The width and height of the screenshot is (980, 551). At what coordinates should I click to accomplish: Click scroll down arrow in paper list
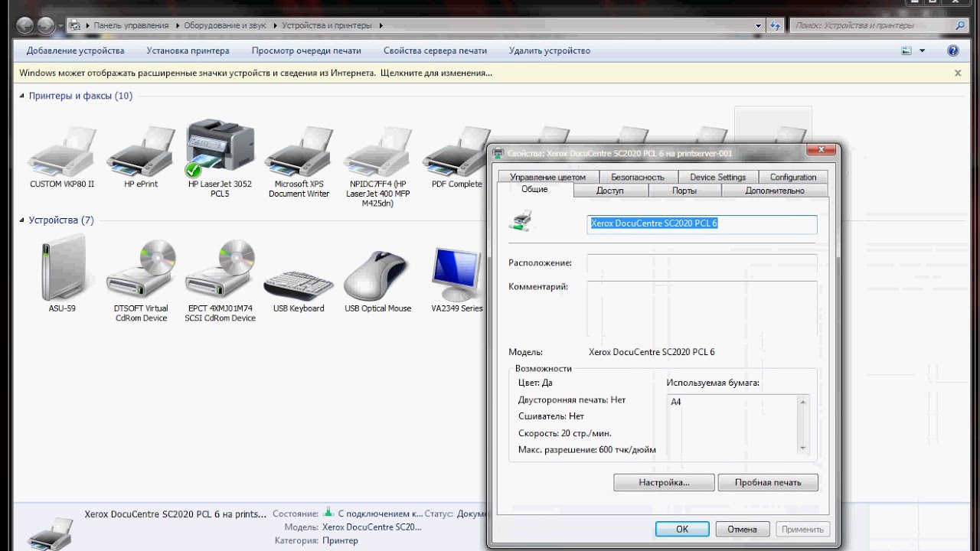[x=803, y=448]
